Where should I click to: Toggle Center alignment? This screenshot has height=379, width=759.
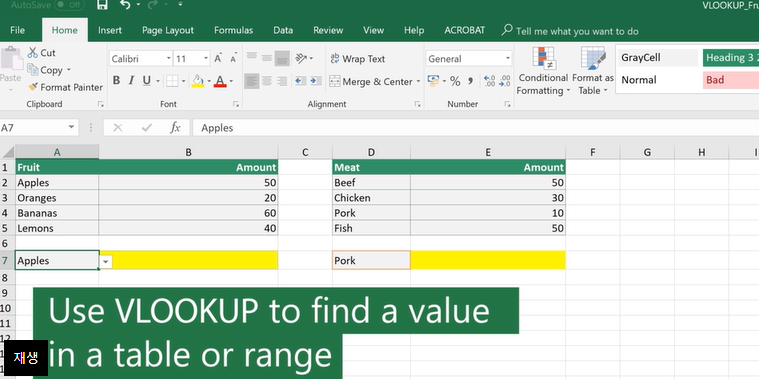coord(267,81)
